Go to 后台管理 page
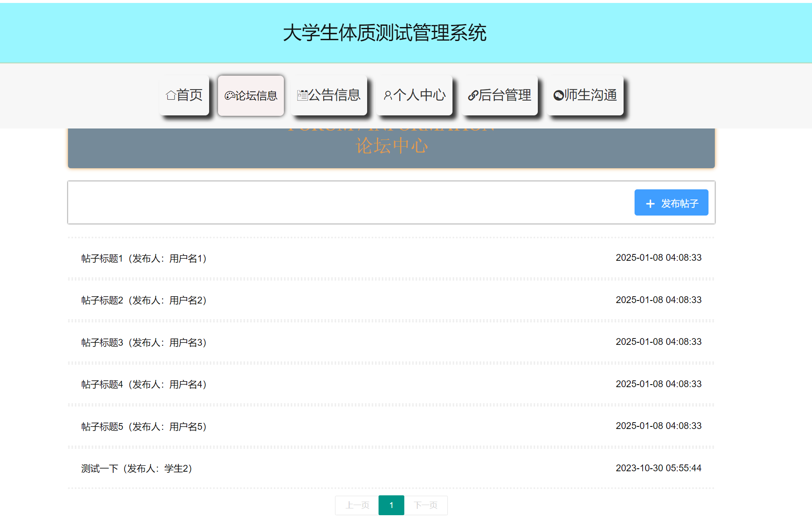The height and width of the screenshot is (519, 812). (x=500, y=96)
